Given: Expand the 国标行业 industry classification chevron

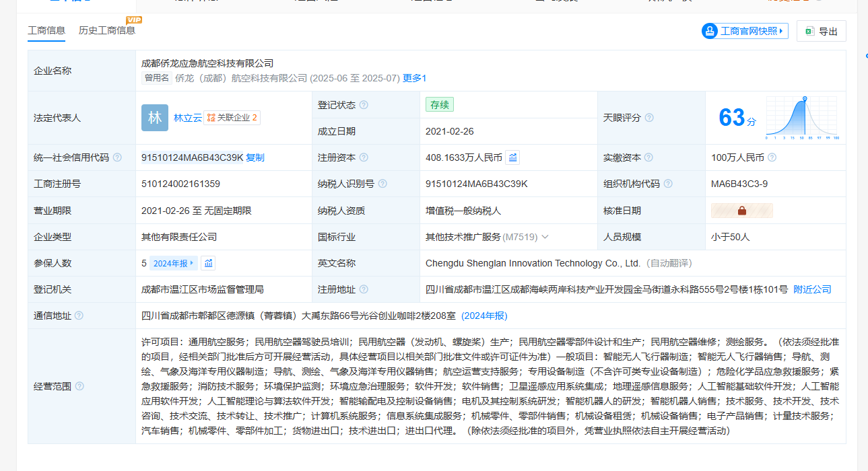Looking at the screenshot, I should [545, 237].
